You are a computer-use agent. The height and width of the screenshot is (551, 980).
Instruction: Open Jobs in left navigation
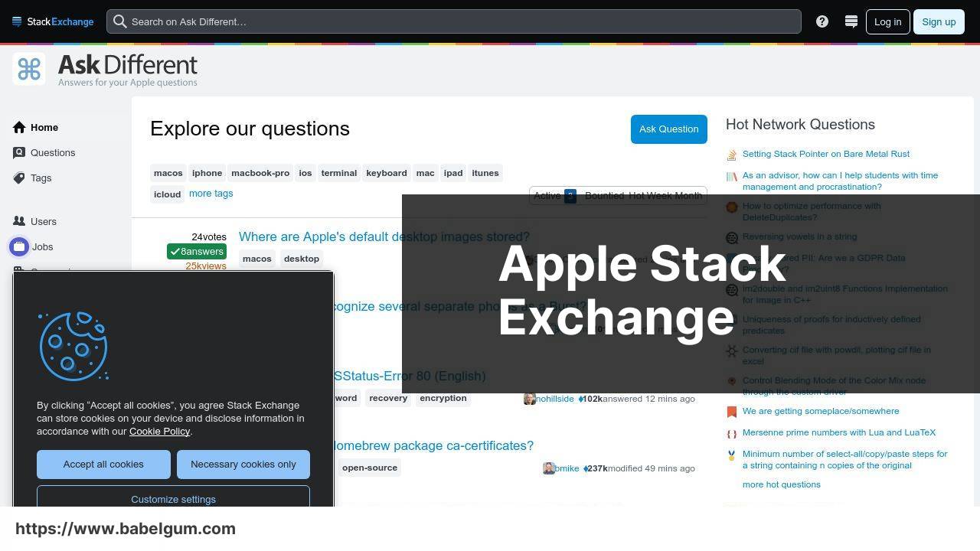coord(42,246)
